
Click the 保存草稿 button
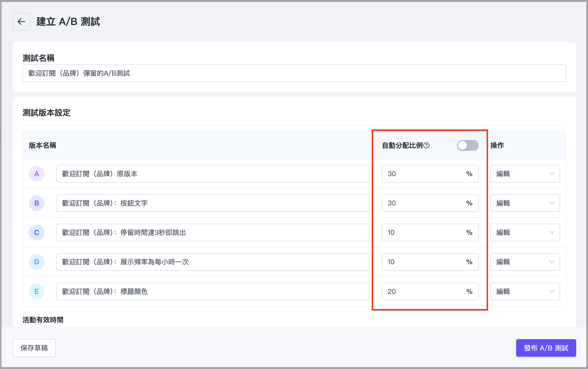point(34,348)
